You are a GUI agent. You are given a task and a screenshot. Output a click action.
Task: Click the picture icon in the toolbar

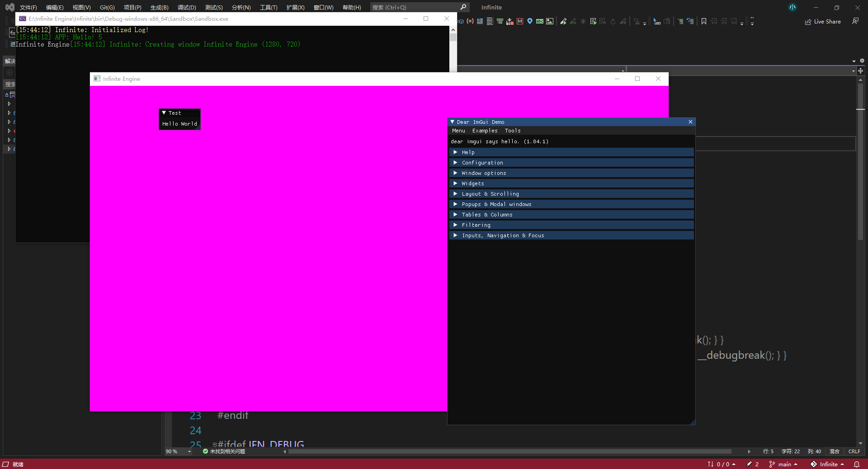click(550, 21)
